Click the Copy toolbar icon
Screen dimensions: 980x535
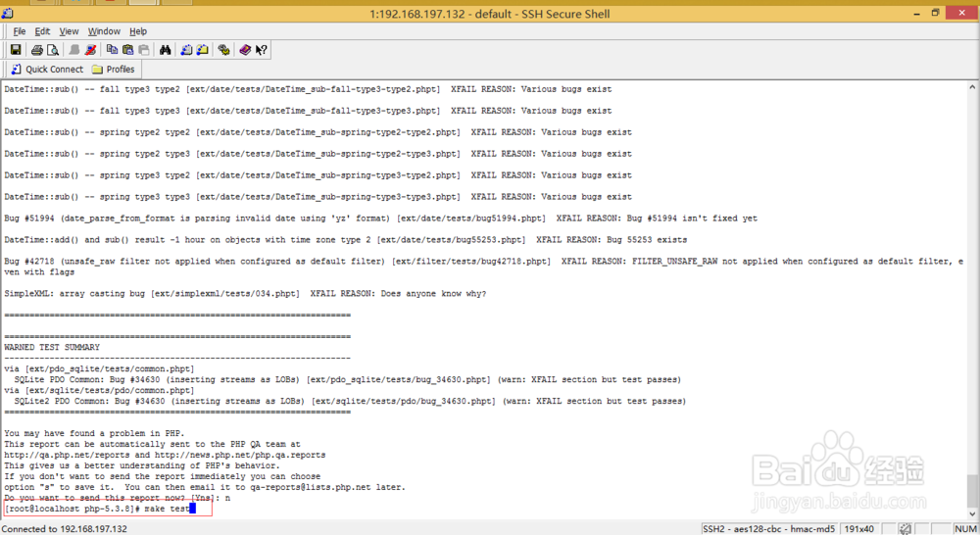tap(112, 49)
